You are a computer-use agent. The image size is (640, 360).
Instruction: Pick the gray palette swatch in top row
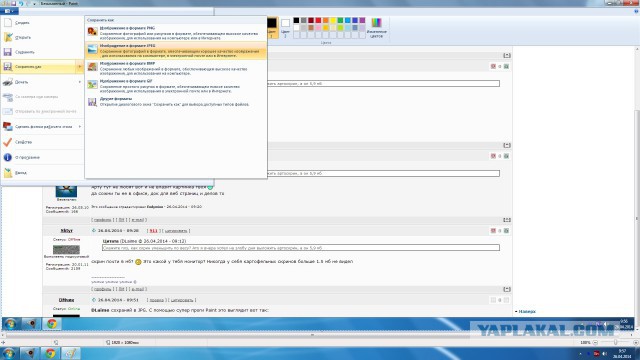pyautogui.click(x=304, y=20)
